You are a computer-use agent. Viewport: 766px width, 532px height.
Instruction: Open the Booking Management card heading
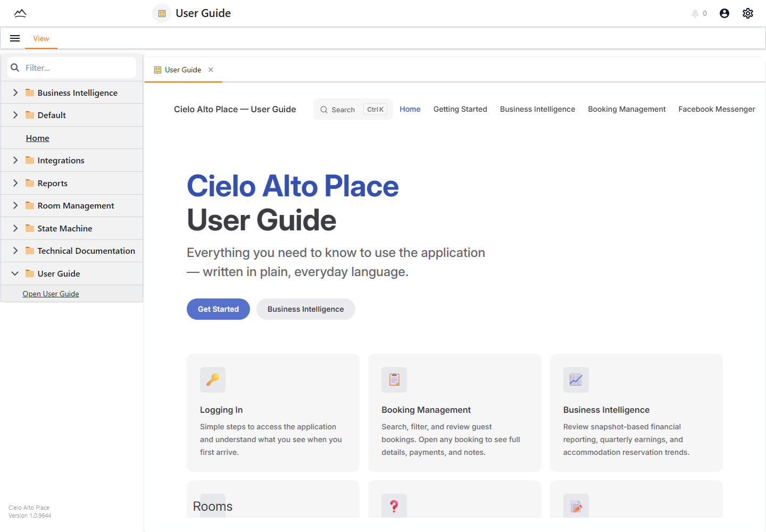click(x=426, y=410)
